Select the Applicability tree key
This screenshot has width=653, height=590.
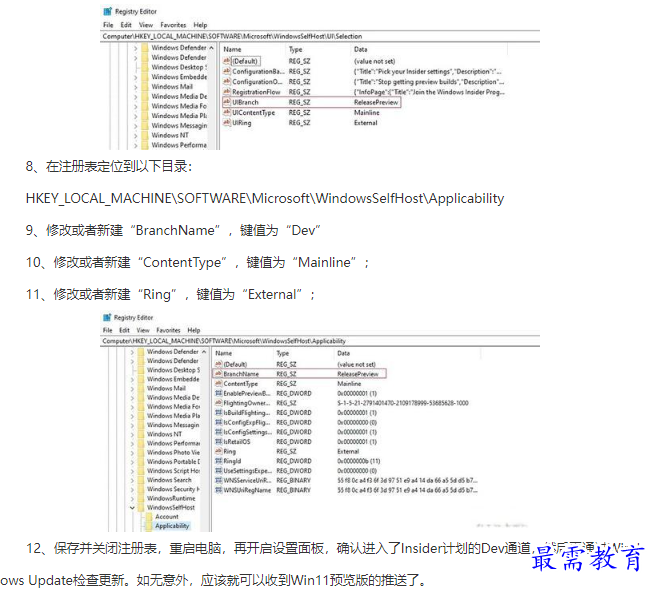tap(172, 526)
